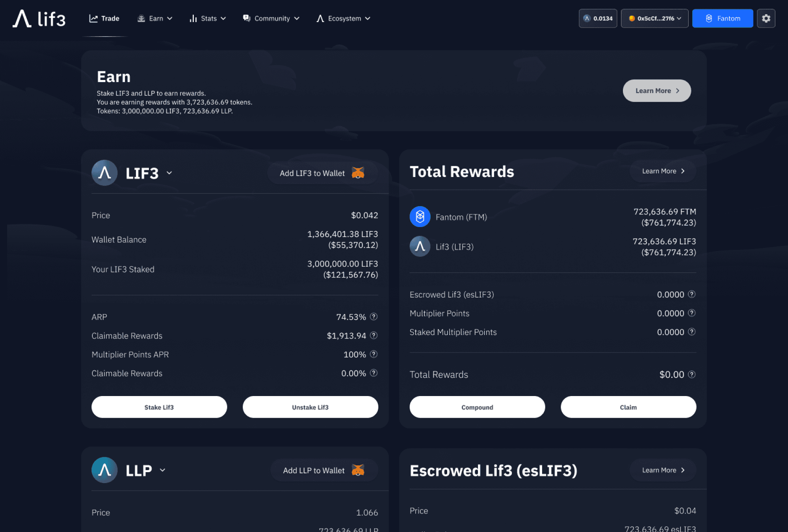Click the Fantom icon in network button
Screen dimensions: 788x532
[709, 19]
